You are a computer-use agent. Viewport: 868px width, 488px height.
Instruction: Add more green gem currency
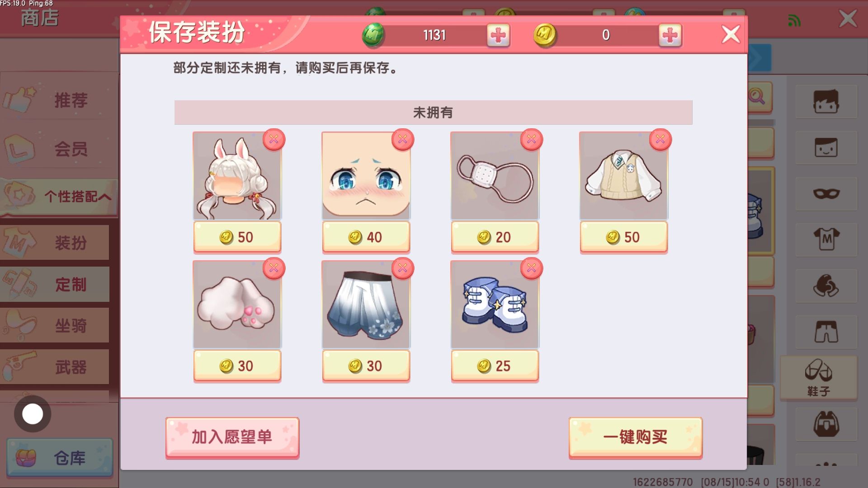pyautogui.click(x=498, y=35)
